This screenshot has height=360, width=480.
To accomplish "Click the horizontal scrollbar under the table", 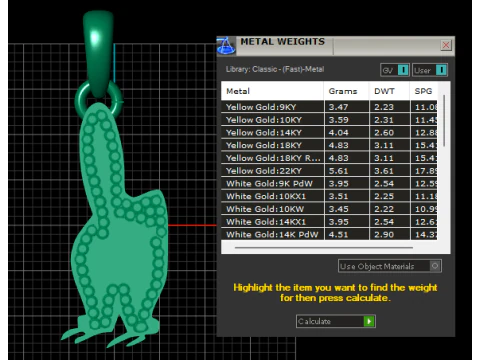I will (324, 248).
